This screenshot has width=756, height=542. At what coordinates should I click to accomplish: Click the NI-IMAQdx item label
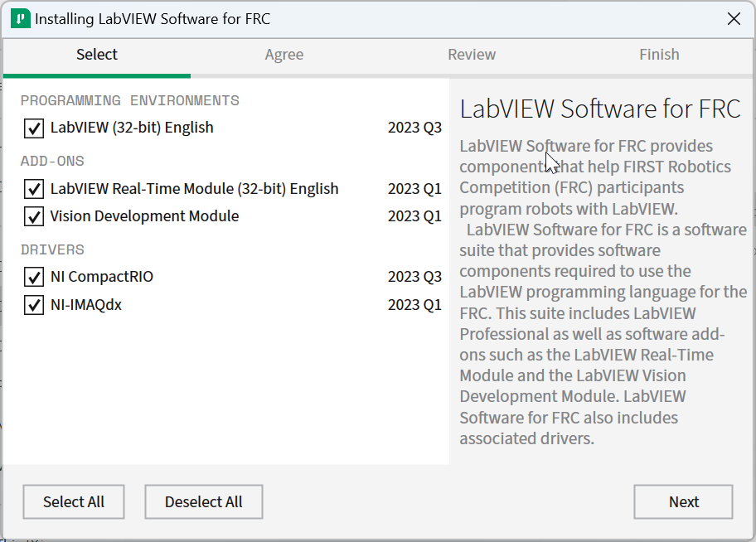(85, 304)
